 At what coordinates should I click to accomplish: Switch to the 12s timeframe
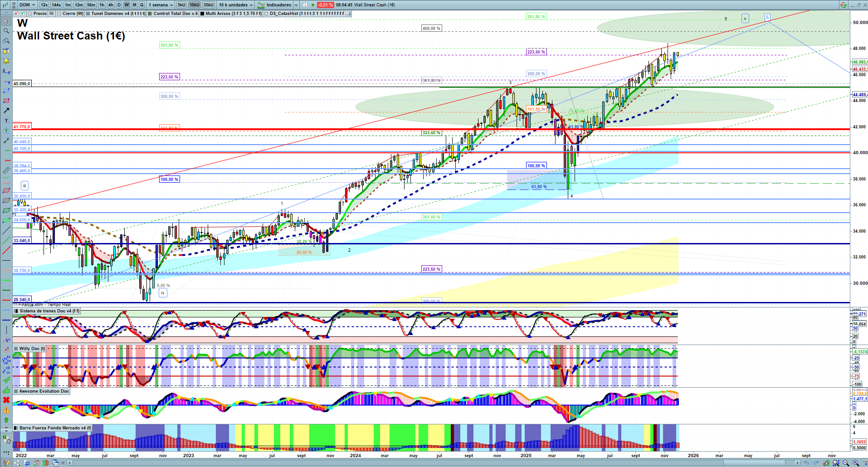click(x=44, y=5)
